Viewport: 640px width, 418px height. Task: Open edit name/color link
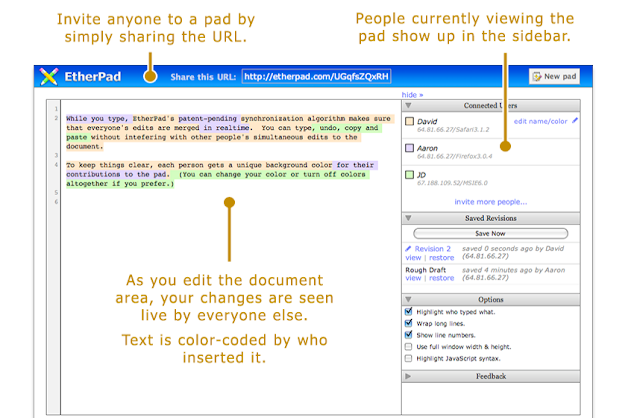tap(540, 121)
